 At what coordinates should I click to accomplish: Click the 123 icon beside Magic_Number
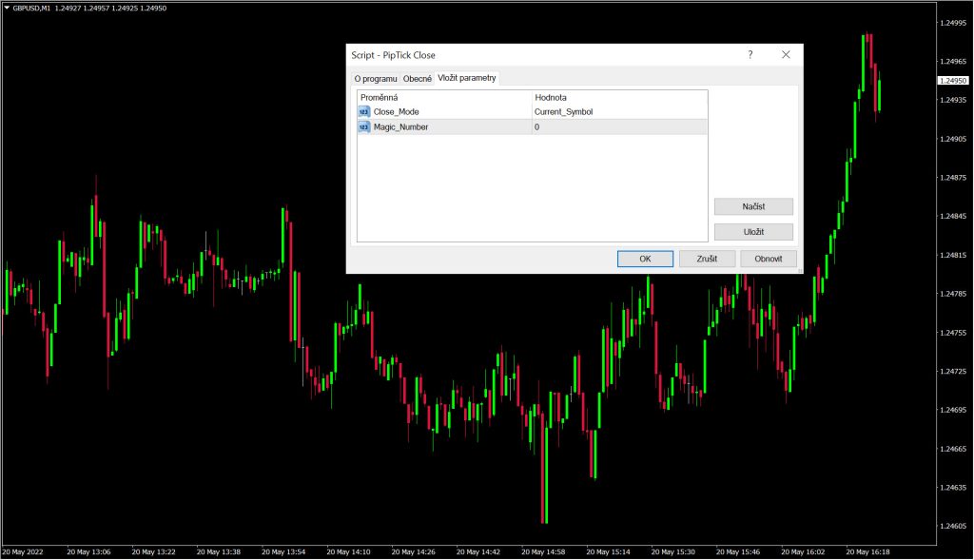(362, 126)
